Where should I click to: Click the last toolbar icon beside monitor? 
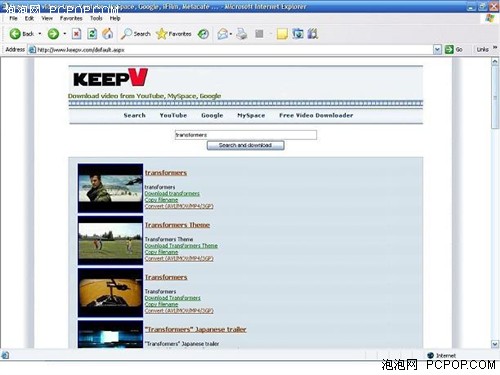click(313, 34)
